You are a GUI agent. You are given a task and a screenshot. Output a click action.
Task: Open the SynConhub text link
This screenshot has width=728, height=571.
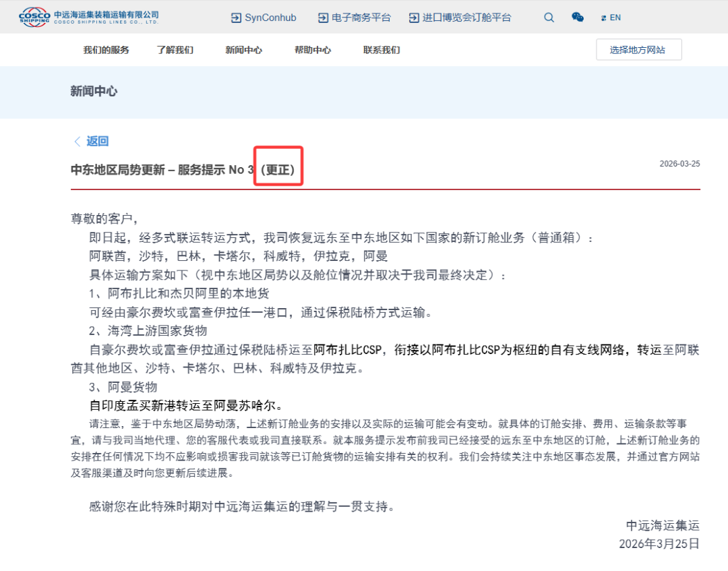(270, 18)
